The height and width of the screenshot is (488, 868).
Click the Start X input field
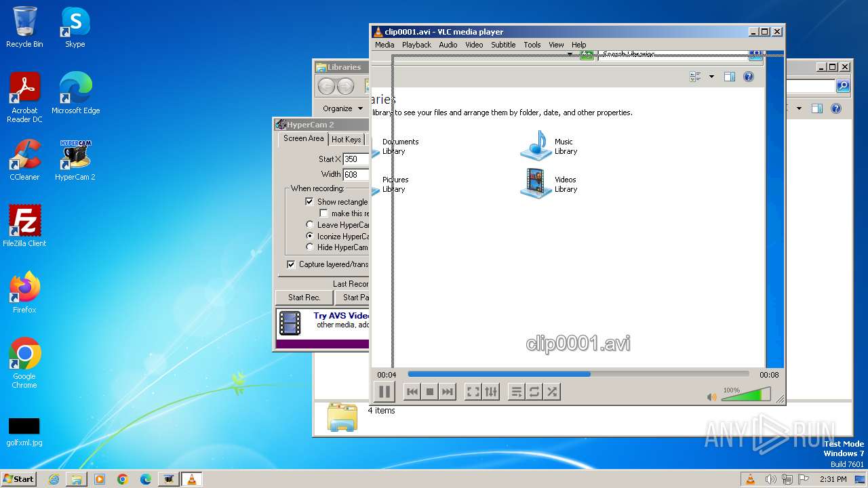coord(356,159)
